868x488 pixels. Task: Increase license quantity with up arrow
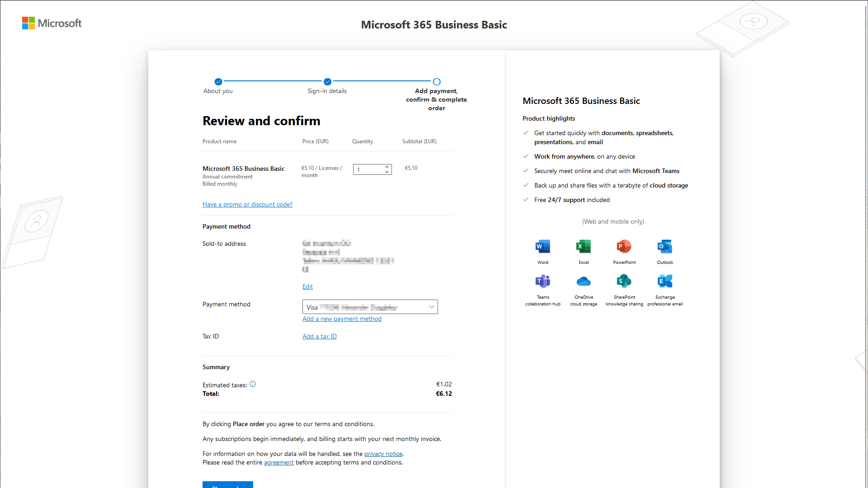387,167
